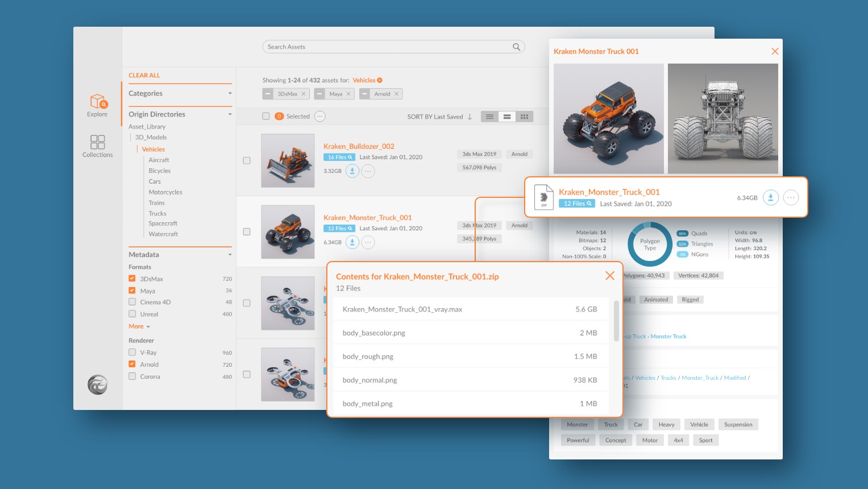Image resolution: width=868 pixels, height=489 pixels.
Task: Expand the More formats list
Action: [137, 326]
